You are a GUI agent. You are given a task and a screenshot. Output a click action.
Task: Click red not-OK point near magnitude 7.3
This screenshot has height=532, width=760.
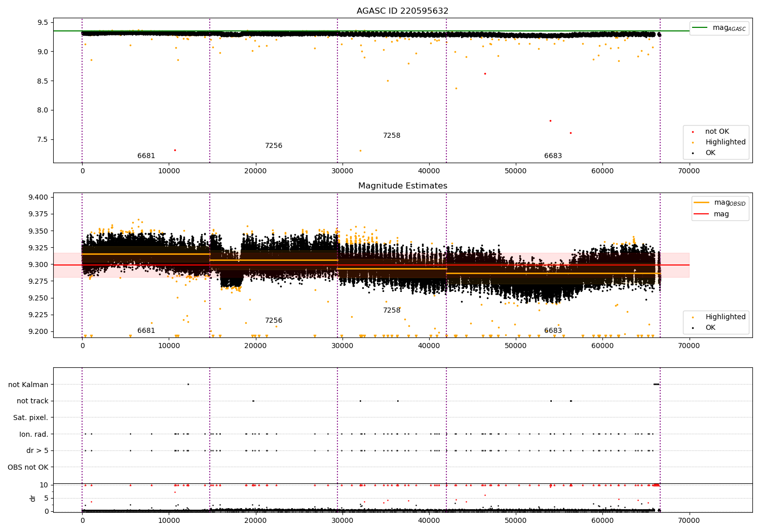[175, 150]
